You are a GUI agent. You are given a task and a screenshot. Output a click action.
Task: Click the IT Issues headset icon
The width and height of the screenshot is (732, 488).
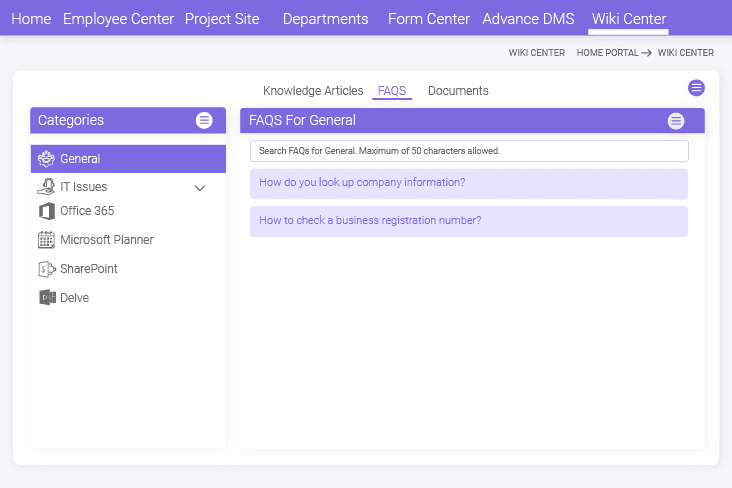point(46,187)
